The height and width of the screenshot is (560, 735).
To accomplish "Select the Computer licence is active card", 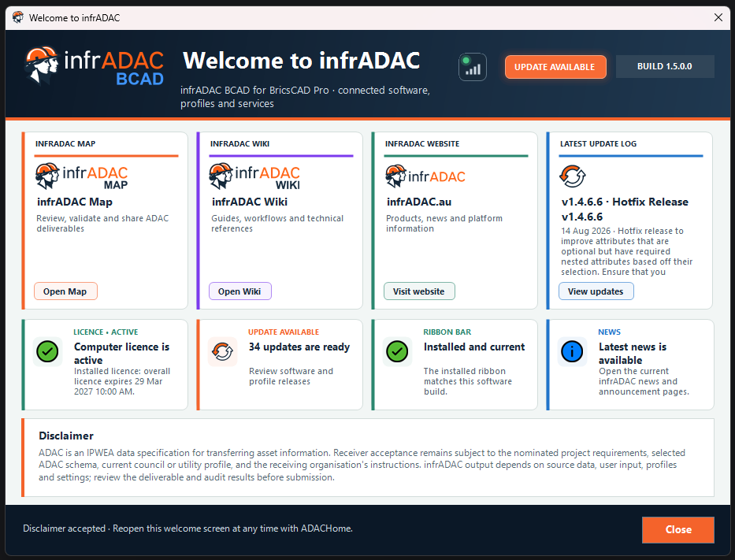I will (105, 365).
